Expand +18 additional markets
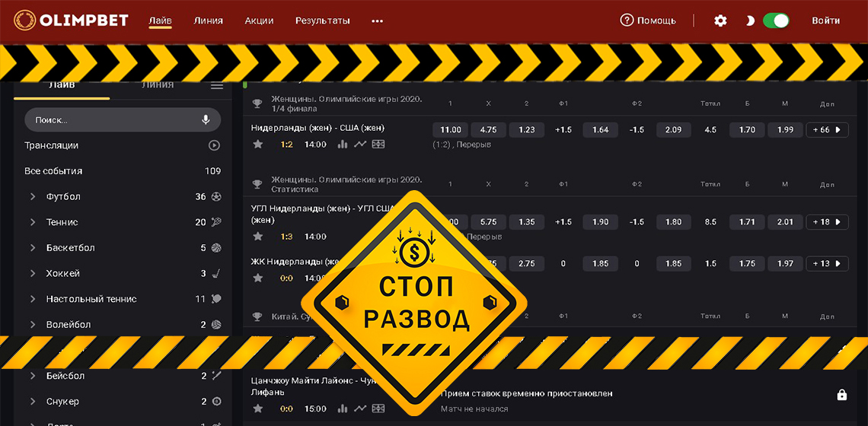The height and width of the screenshot is (426, 868). click(x=827, y=222)
